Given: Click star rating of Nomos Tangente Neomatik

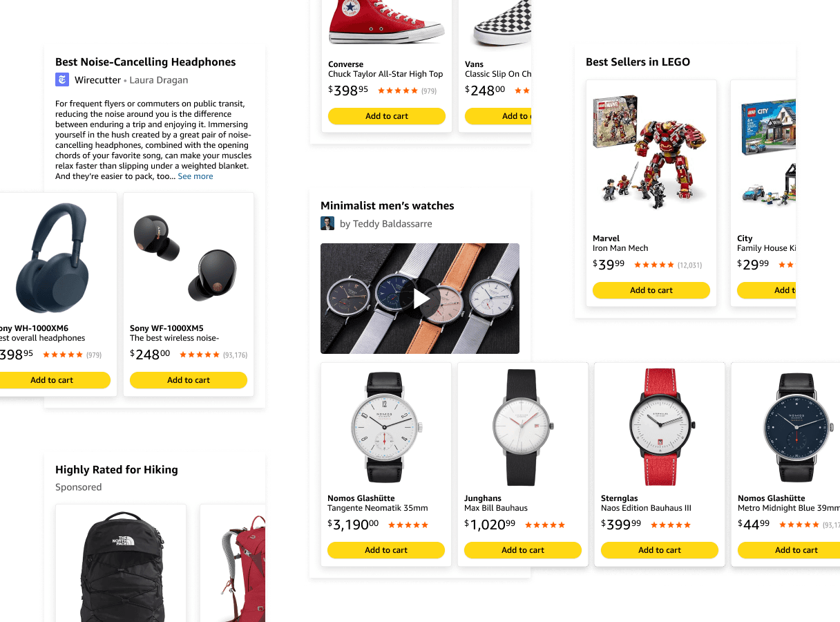Looking at the screenshot, I should 408,525.
